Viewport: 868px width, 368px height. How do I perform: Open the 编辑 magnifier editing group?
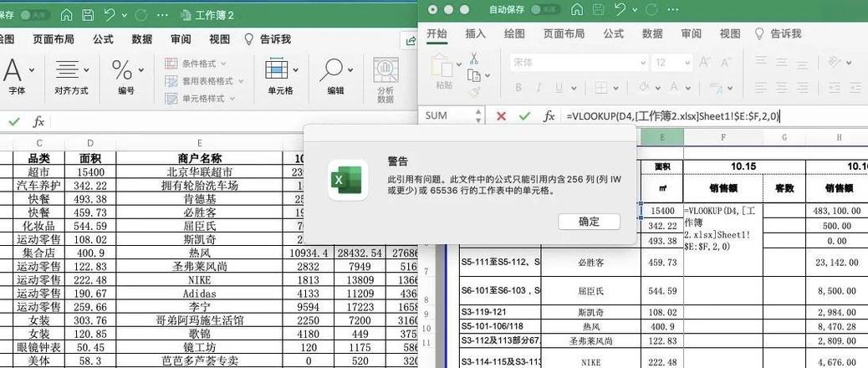click(335, 77)
